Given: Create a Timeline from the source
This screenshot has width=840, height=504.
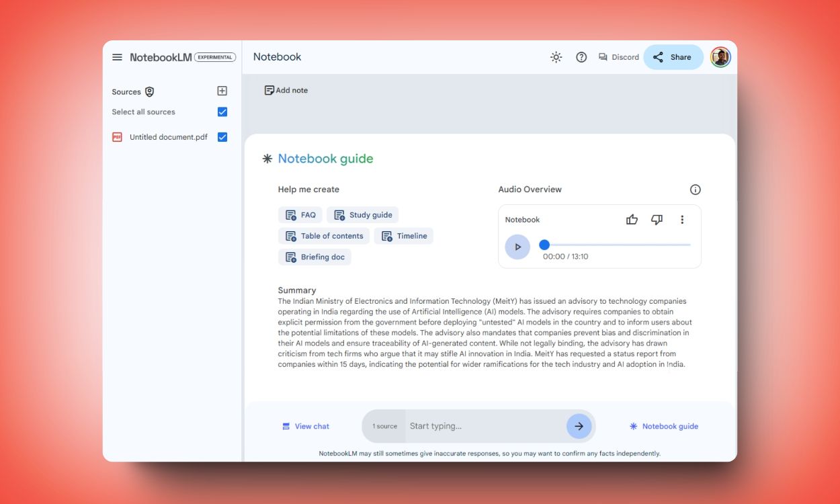Looking at the screenshot, I should (x=403, y=236).
